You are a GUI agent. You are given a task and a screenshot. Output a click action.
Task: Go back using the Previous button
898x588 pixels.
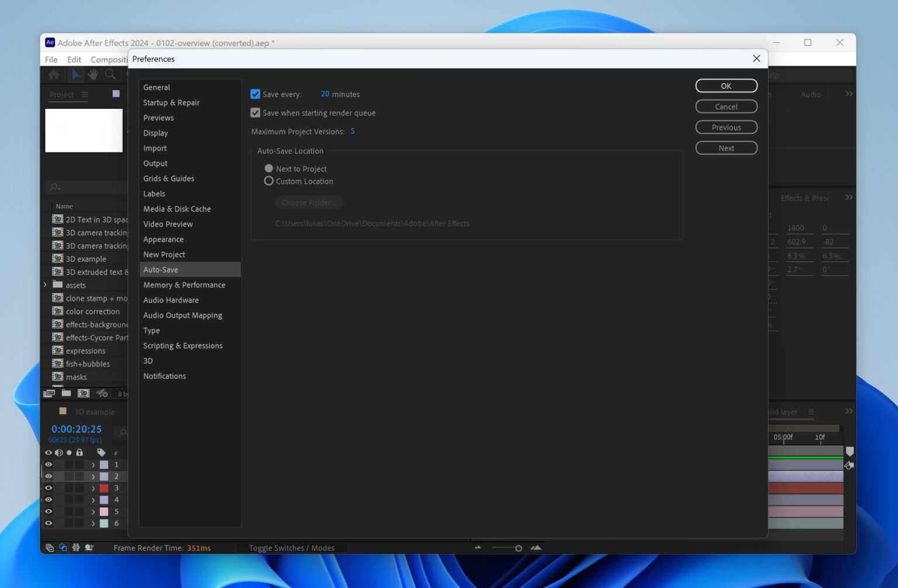(726, 127)
